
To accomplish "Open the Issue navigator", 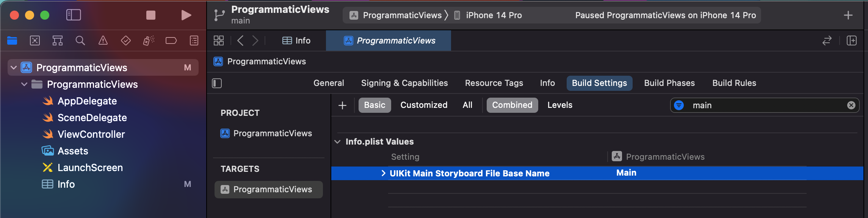I will pyautogui.click(x=103, y=40).
